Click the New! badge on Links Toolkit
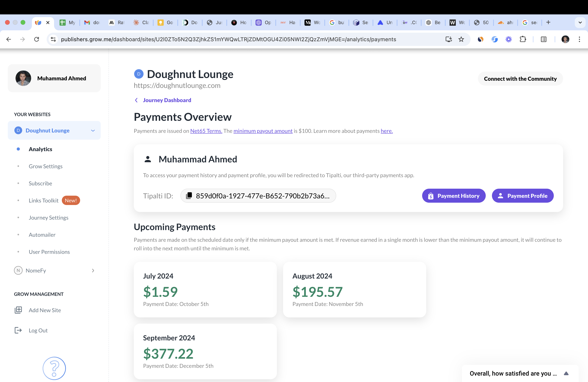Image resolution: width=588 pixels, height=382 pixels. [x=71, y=200]
